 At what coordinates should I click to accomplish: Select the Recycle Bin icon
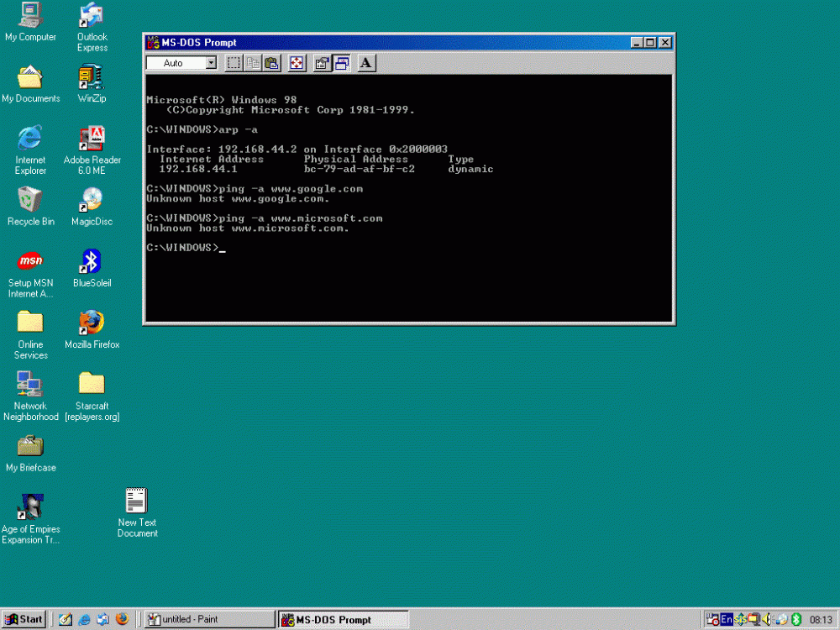[x=30, y=207]
